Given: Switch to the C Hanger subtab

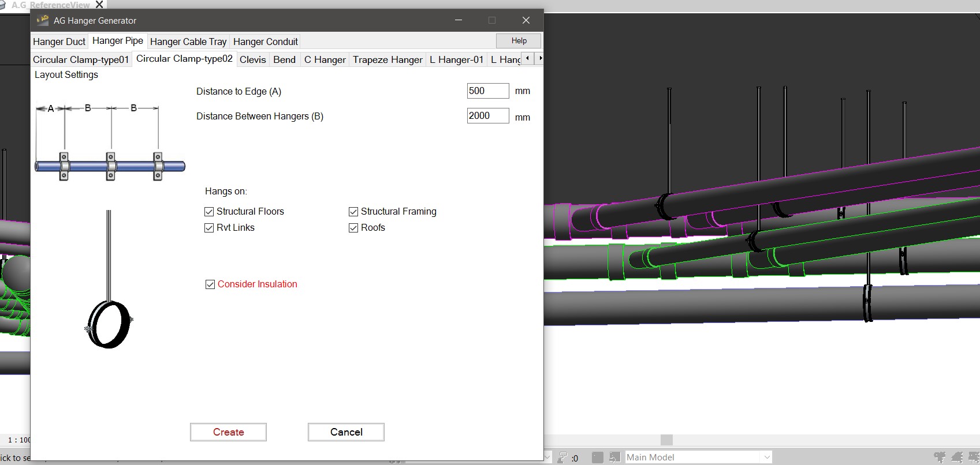Looking at the screenshot, I should (x=325, y=59).
